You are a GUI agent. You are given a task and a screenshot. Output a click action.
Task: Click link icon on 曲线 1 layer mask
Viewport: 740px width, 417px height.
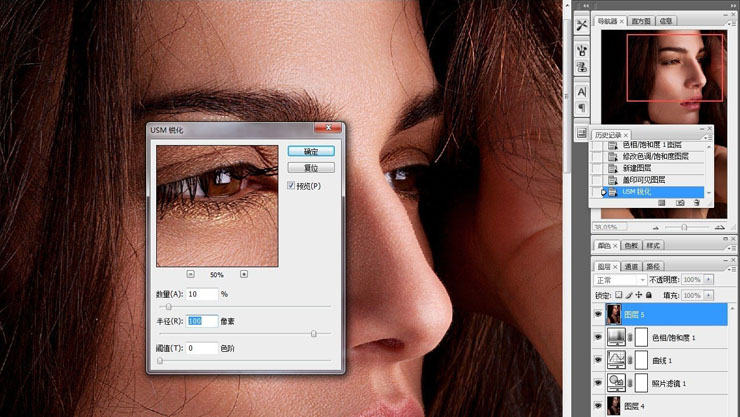630,360
